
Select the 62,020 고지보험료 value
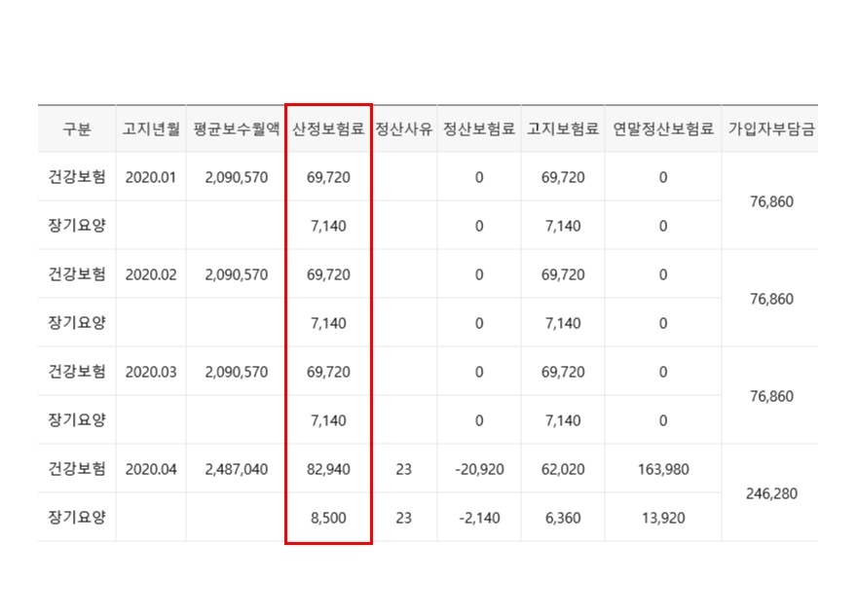click(x=563, y=469)
